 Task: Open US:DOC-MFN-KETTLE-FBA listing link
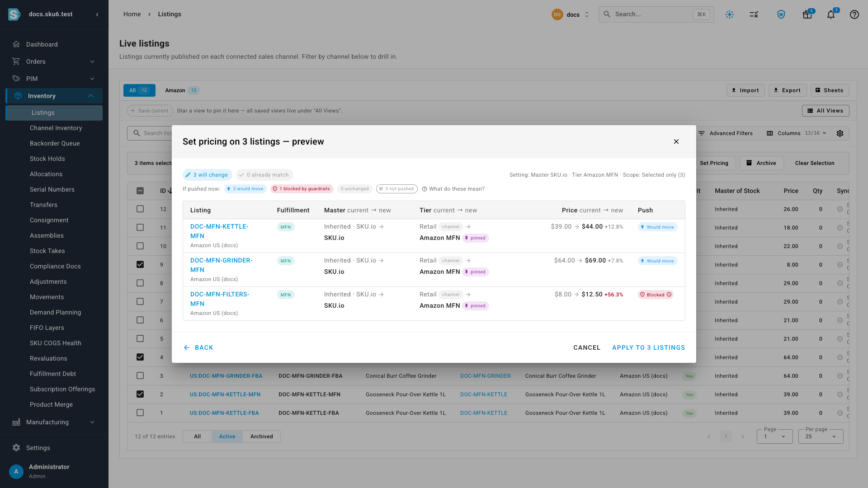coord(224,413)
